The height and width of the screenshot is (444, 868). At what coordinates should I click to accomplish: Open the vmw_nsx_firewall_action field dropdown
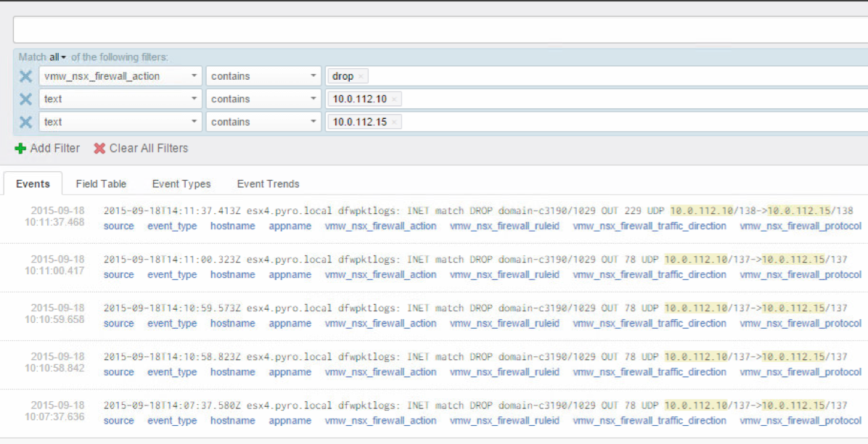coord(120,76)
